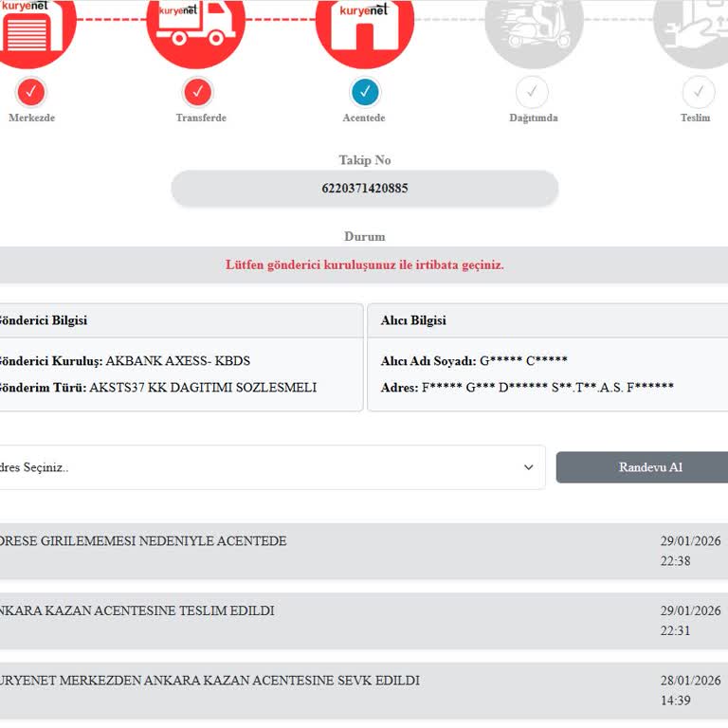
Task: Click the Takip No heading
Action: [x=364, y=160]
